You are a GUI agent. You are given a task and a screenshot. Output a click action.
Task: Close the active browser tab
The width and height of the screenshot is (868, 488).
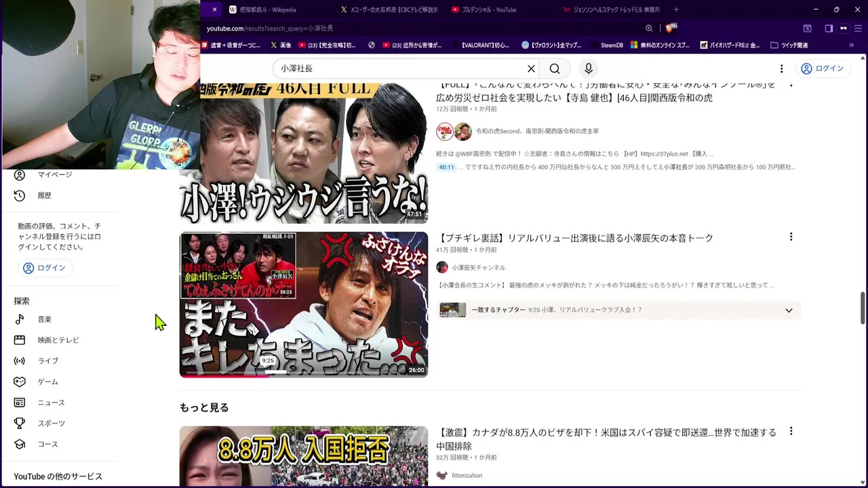[214, 9]
